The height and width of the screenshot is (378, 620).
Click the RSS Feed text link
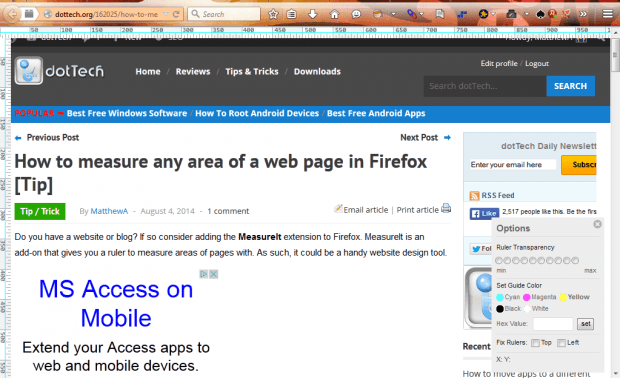pyautogui.click(x=498, y=195)
